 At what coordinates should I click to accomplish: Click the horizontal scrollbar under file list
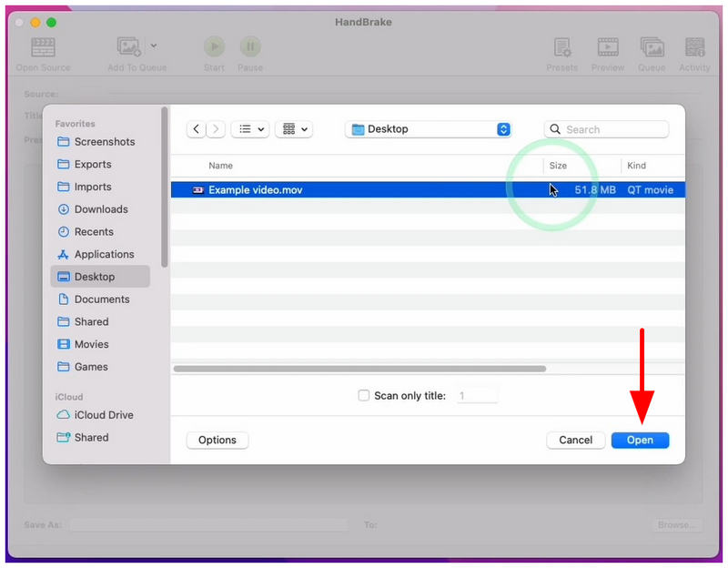coord(359,369)
